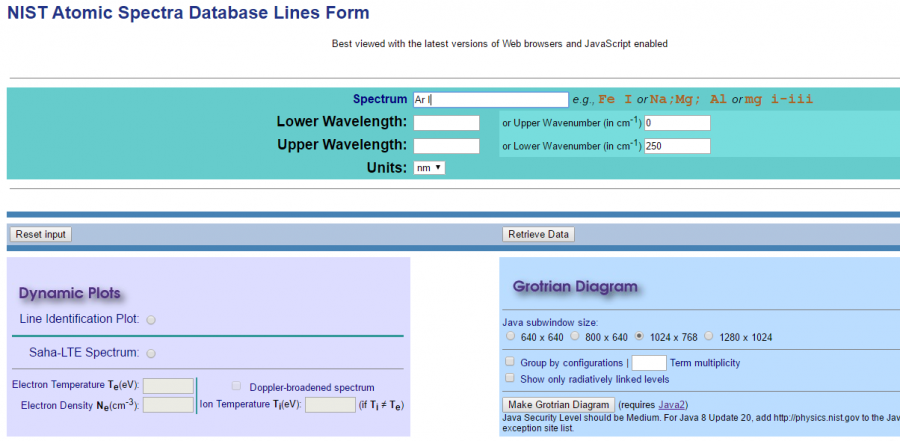Click the Dynamic Plots heading
Viewport: 900px width, 441px height.
pyautogui.click(x=69, y=293)
